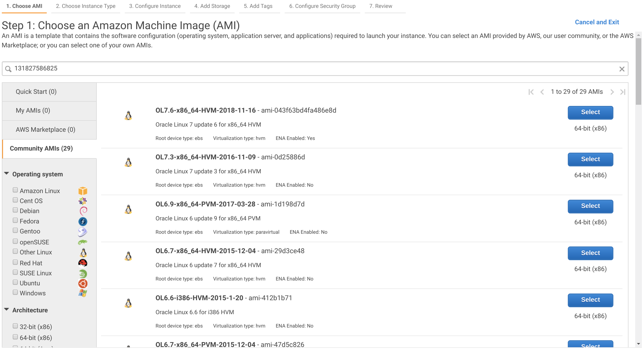The image size is (644, 350).
Task: Go to Configure Instance step
Action: (x=155, y=6)
